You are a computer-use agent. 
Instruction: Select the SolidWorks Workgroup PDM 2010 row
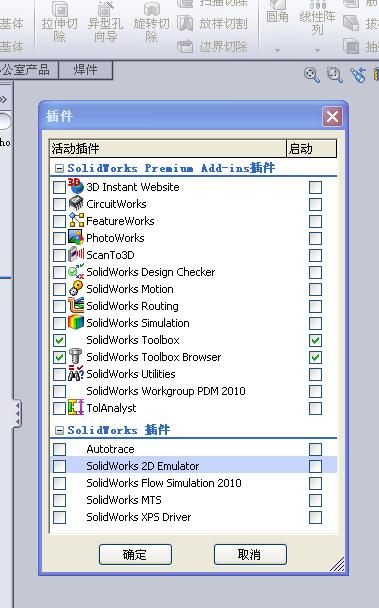click(194, 391)
